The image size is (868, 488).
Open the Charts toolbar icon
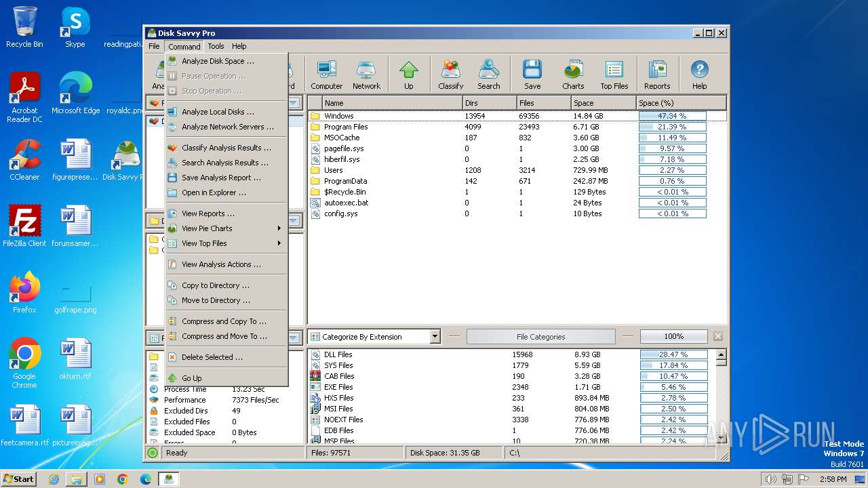573,74
